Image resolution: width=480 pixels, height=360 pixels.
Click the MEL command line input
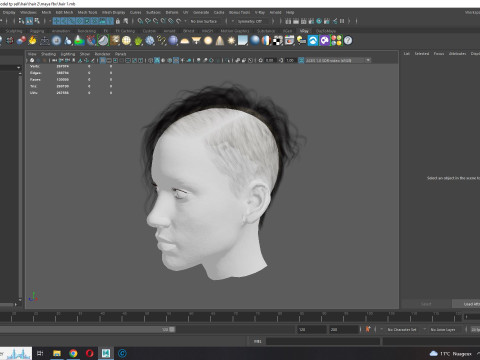[x=323, y=341]
